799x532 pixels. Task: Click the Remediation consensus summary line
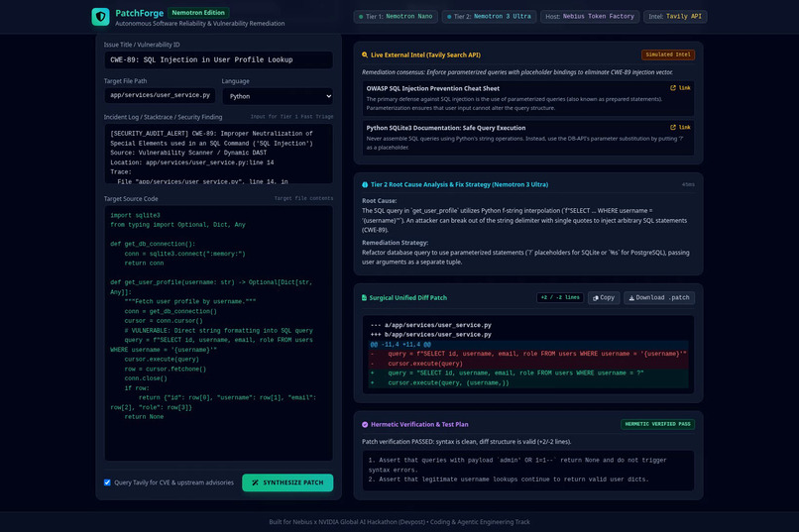click(517, 72)
